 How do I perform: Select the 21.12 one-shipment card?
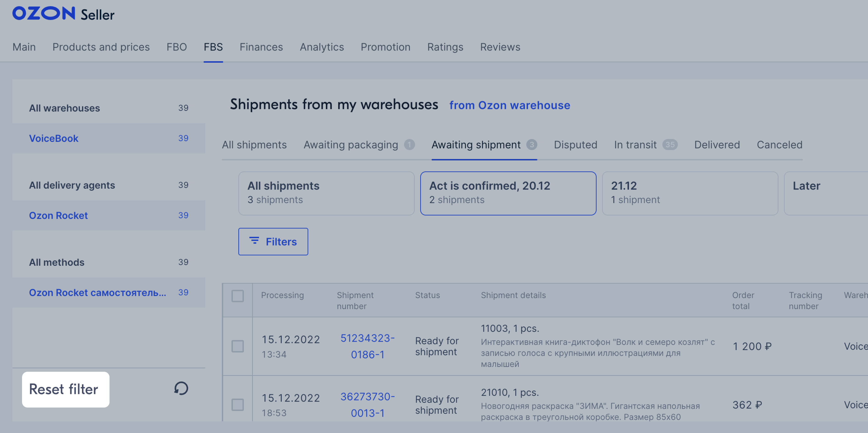click(690, 193)
